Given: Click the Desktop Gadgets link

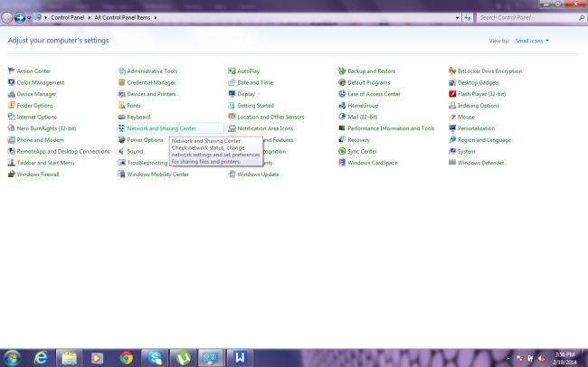Looking at the screenshot, I should pyautogui.click(x=479, y=82).
